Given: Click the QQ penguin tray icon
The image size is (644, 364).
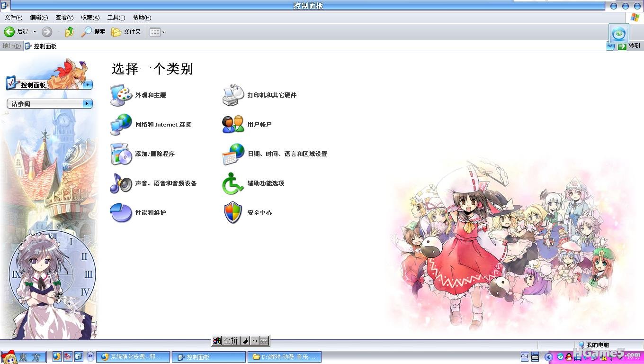Looking at the screenshot, I should pos(569,357).
